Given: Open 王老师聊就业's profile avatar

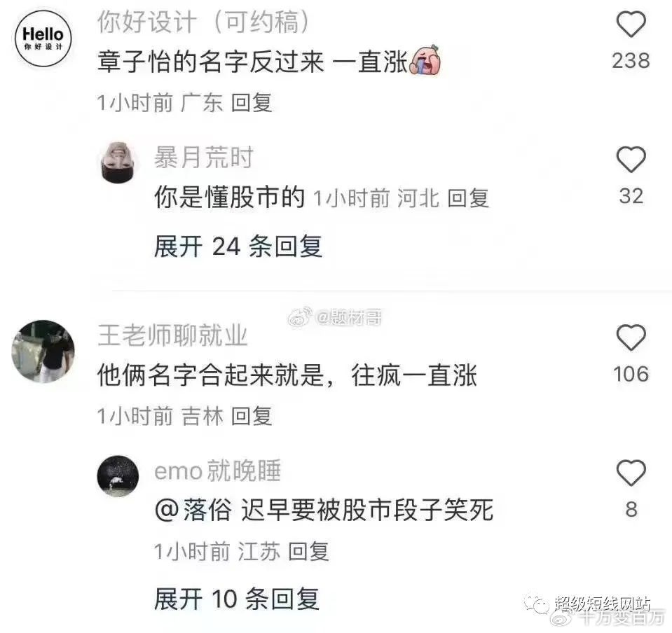Looking at the screenshot, I should [43, 352].
